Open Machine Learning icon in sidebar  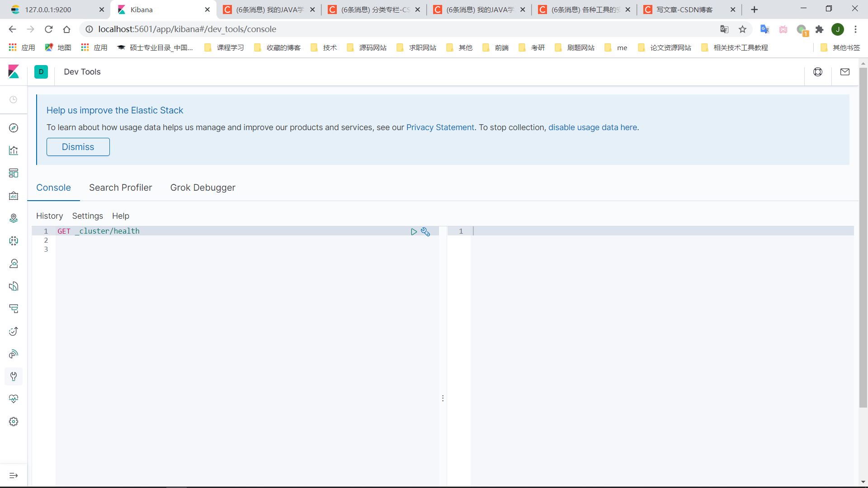pyautogui.click(x=14, y=241)
